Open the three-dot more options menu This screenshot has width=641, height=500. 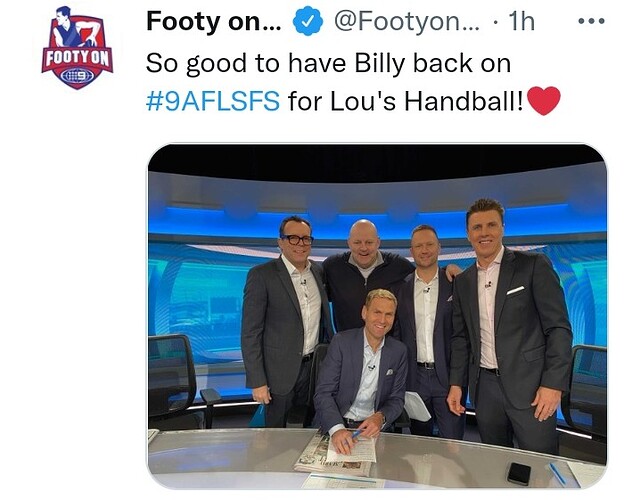click(591, 21)
